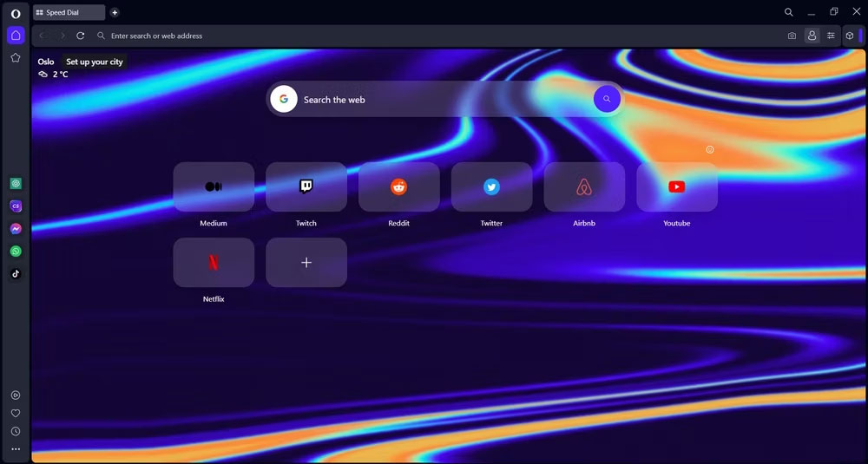Close the Opera window
868x464 pixels.
tap(857, 11)
